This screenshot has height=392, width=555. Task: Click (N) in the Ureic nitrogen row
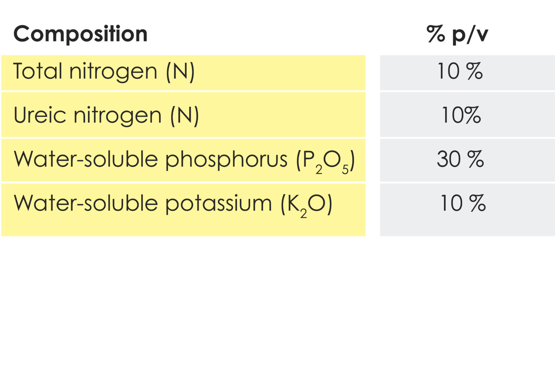(185, 116)
